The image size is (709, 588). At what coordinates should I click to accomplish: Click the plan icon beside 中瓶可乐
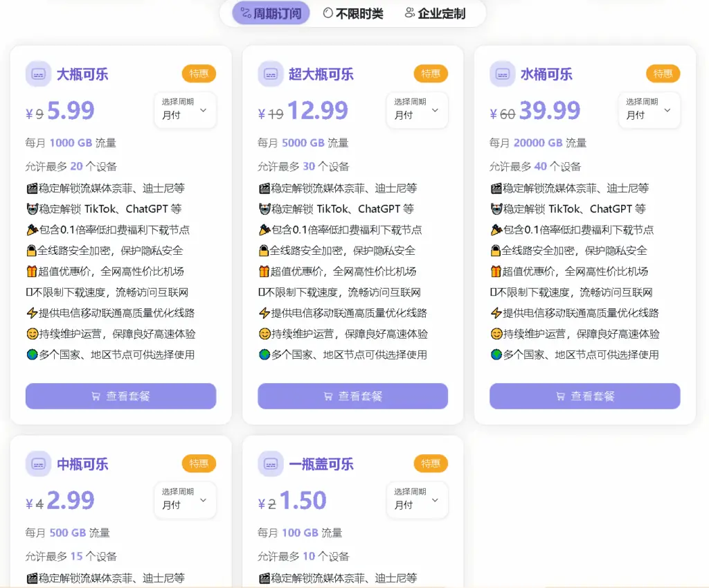[39, 463]
